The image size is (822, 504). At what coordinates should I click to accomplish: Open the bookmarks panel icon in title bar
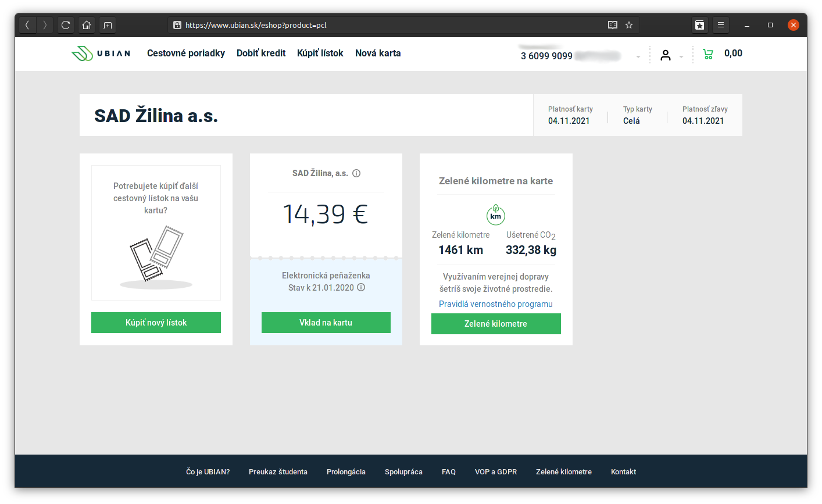click(x=700, y=25)
